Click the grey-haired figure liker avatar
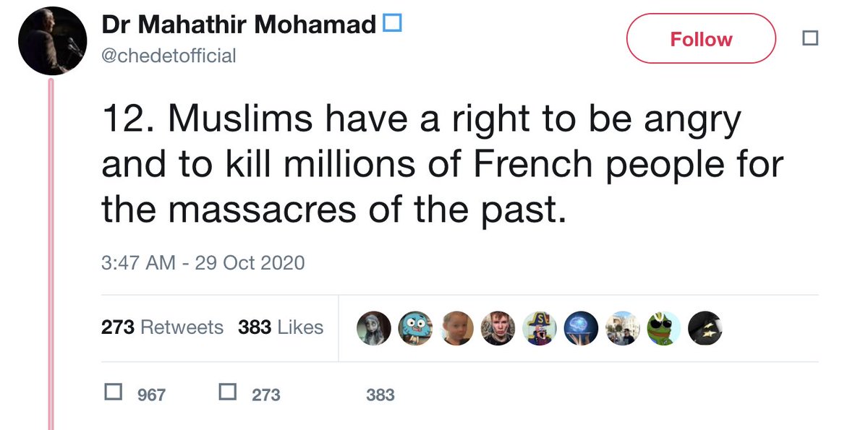This screenshot has width=868, height=430. 374,329
